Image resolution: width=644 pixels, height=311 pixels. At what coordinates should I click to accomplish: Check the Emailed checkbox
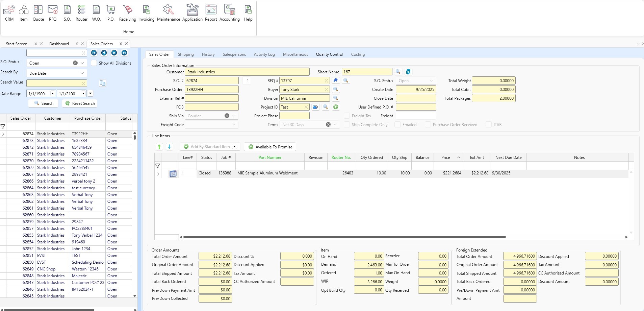click(x=397, y=124)
